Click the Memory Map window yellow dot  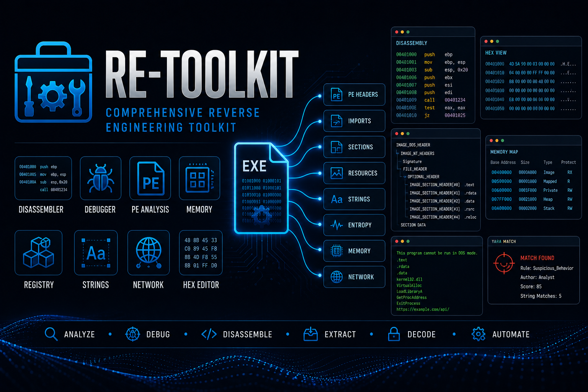point(497,140)
